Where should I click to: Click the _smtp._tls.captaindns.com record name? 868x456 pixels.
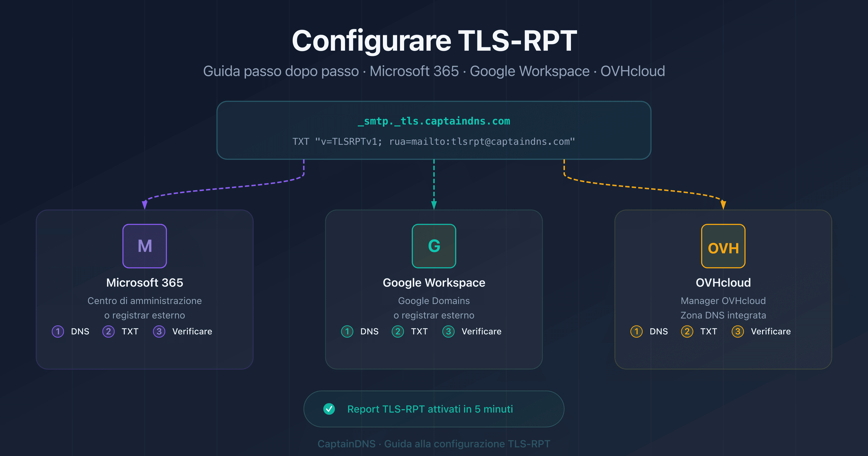point(434,121)
